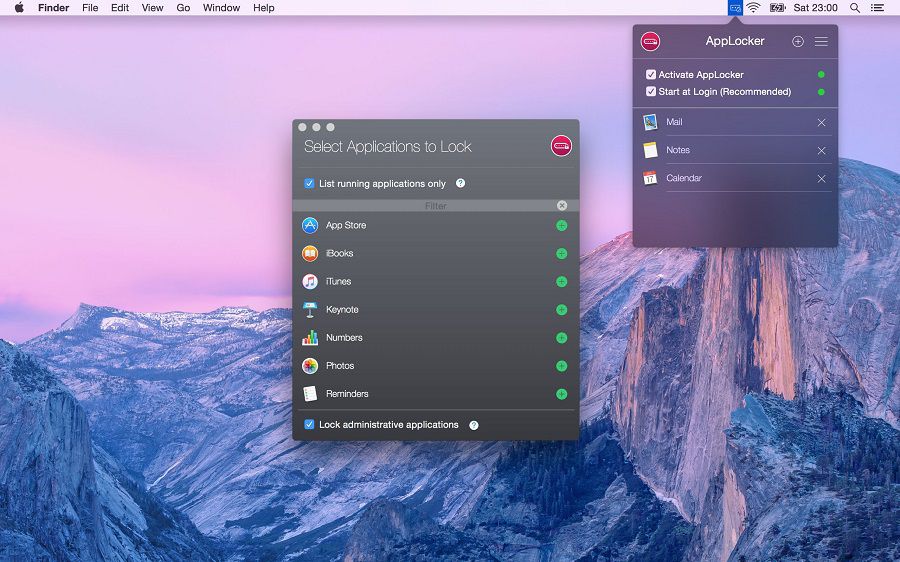Clear the Filter field with the x icon

pyautogui.click(x=562, y=206)
